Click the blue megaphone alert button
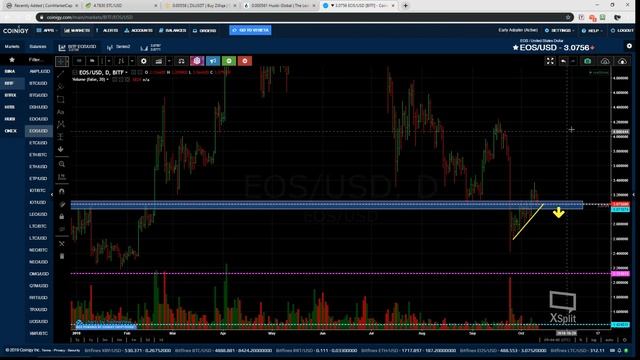Viewport: 640px width, 360px height. [x=213, y=61]
